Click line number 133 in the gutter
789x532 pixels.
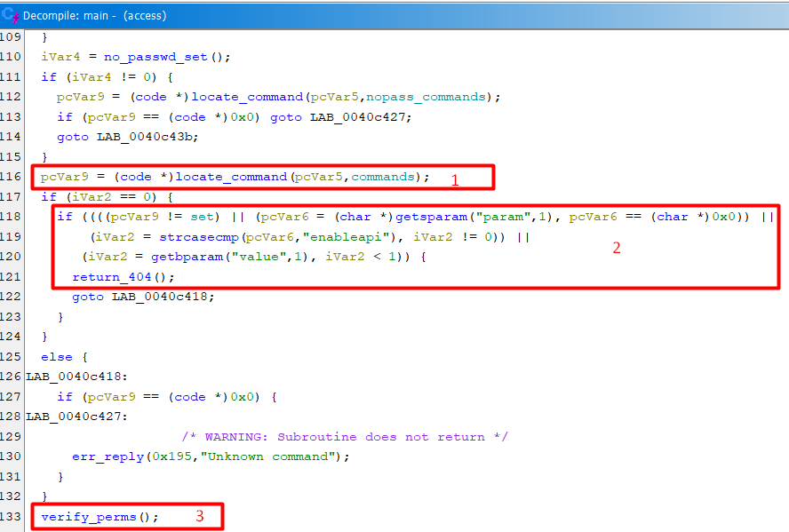10,517
